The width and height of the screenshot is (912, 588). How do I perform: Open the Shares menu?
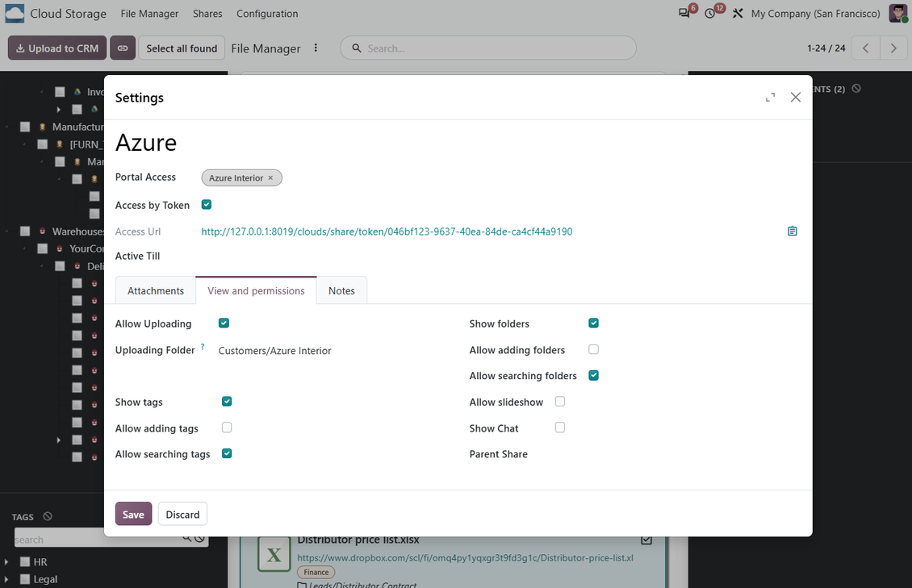click(207, 14)
